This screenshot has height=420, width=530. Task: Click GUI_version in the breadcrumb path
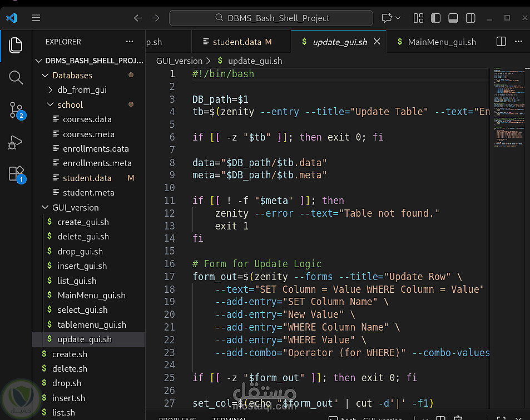coord(179,61)
